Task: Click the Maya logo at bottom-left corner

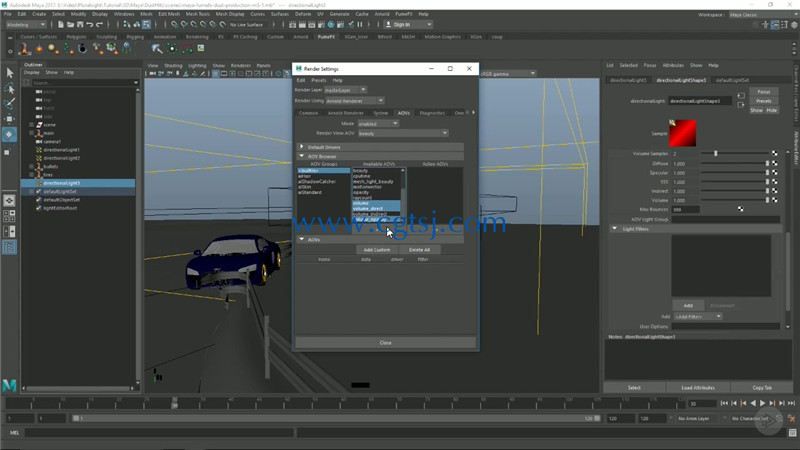Action: [x=9, y=385]
